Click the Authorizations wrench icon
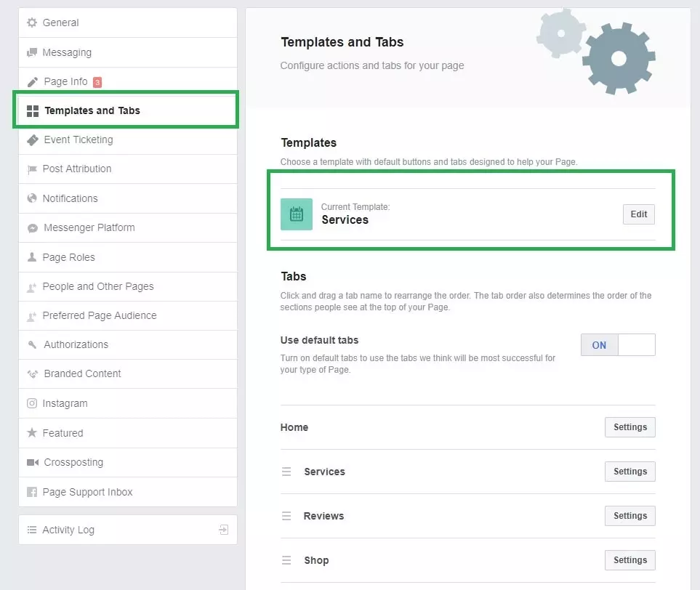700x590 pixels. 32,344
